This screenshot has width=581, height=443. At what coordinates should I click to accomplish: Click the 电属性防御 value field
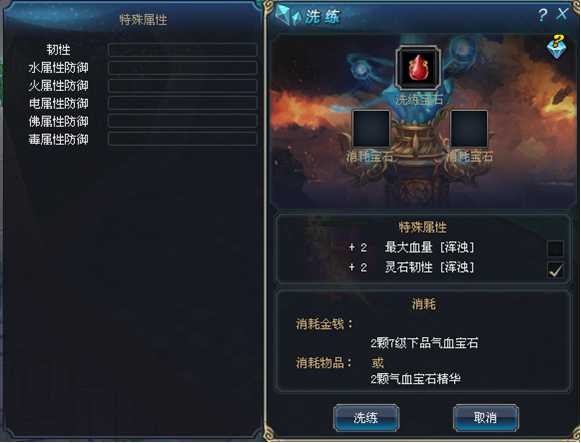click(x=183, y=103)
